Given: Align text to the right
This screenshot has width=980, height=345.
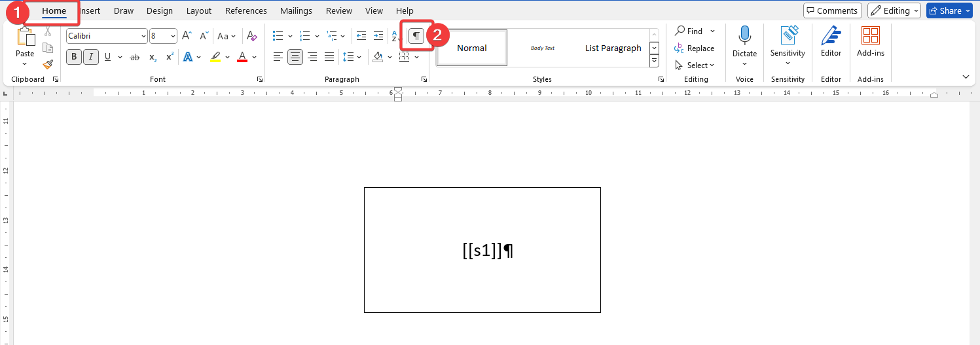Looking at the screenshot, I should tap(312, 57).
